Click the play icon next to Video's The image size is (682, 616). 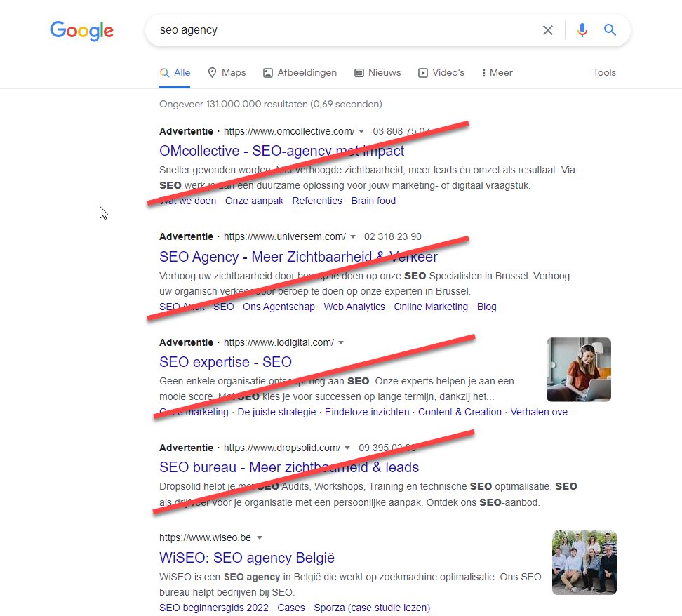click(x=423, y=72)
